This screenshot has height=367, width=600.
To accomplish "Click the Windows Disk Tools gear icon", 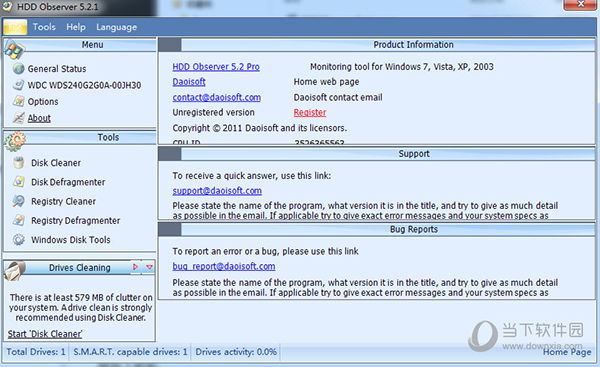I will click(19, 240).
